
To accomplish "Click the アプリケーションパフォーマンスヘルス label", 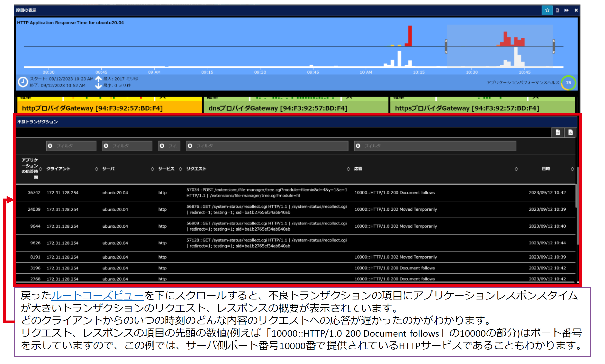I will point(523,83).
